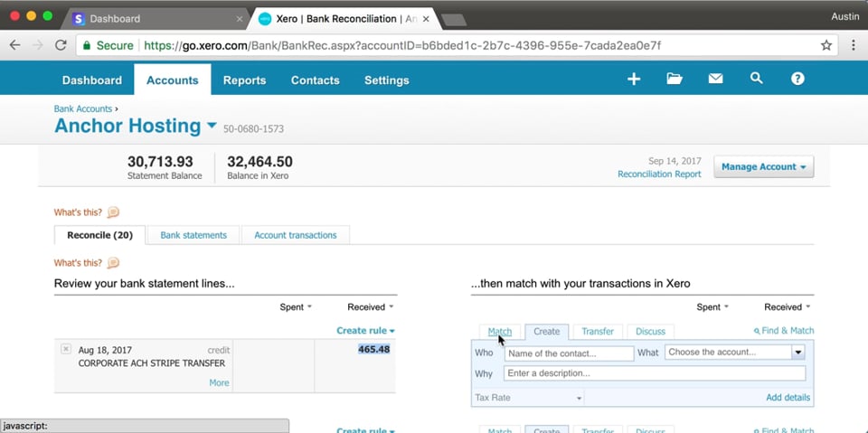
Task: Expand the Anchor Hosting account dropdown arrow
Action: click(212, 126)
